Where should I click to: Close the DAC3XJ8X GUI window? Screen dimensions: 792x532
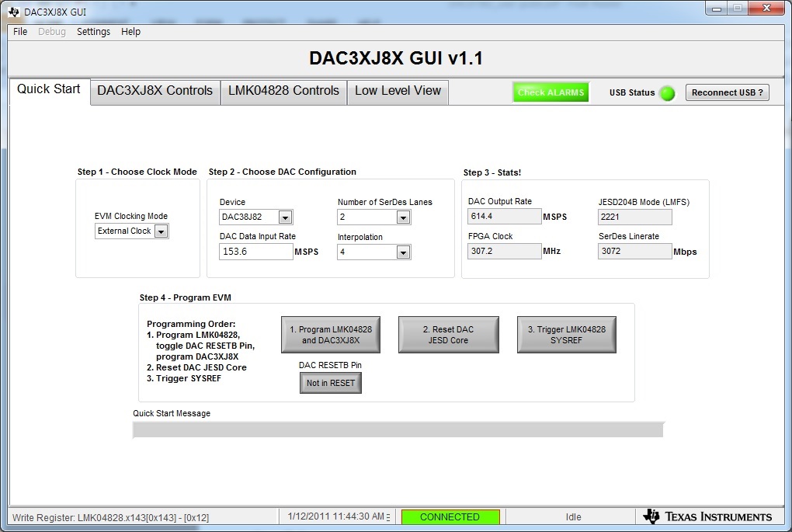pos(766,8)
